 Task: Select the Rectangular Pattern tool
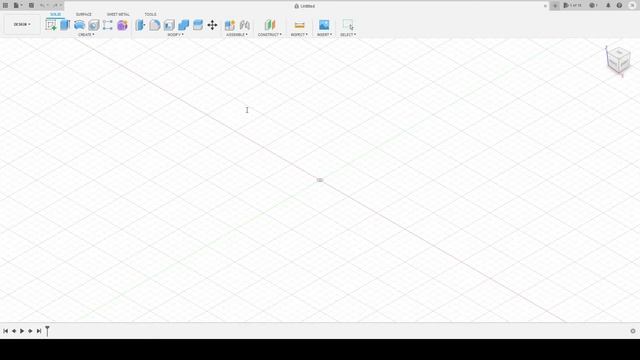tap(108, 25)
